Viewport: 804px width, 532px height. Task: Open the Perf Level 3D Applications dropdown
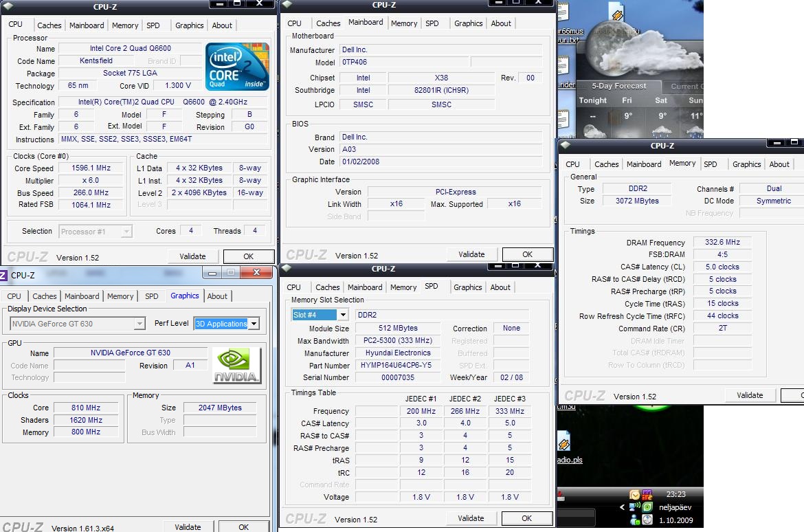click(254, 324)
